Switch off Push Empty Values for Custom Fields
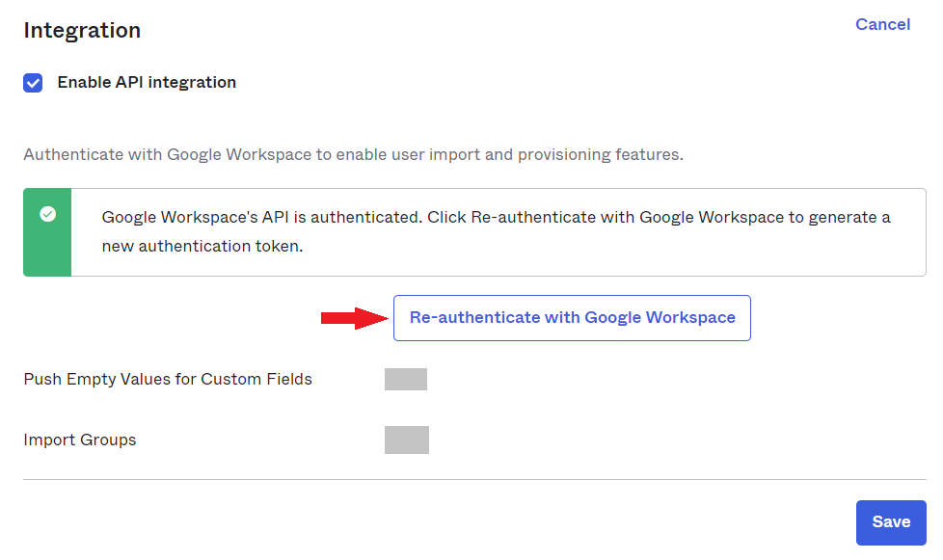 [x=405, y=379]
